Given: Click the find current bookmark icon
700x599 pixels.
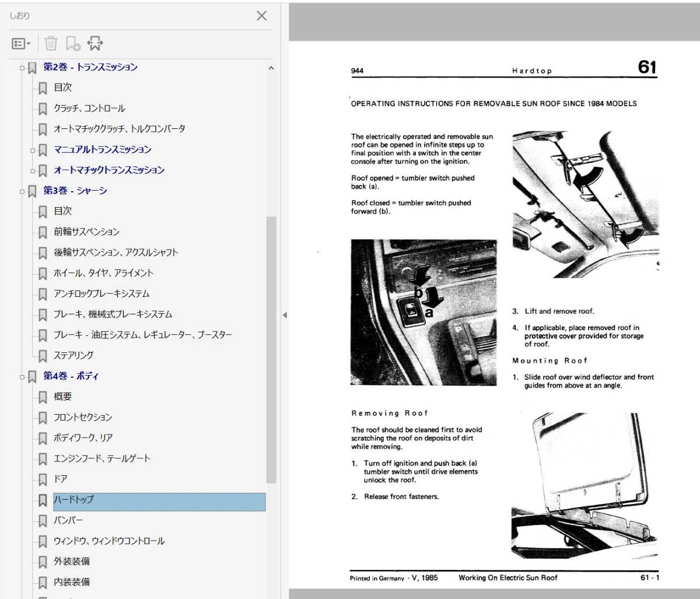Looking at the screenshot, I should (95, 44).
